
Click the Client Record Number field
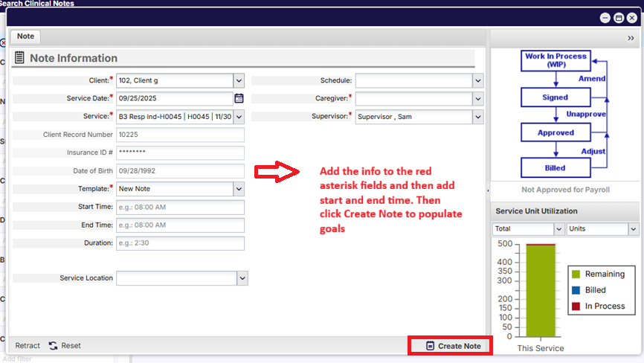click(180, 135)
